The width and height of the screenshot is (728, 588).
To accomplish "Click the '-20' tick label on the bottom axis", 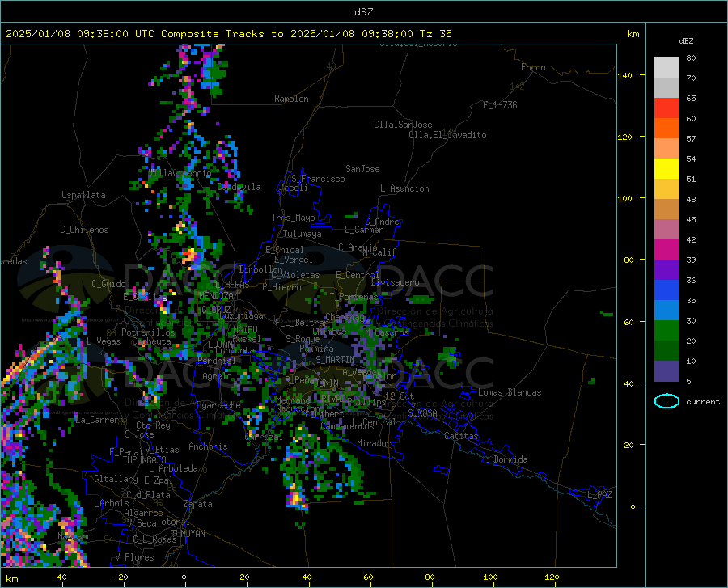I will tap(121, 577).
